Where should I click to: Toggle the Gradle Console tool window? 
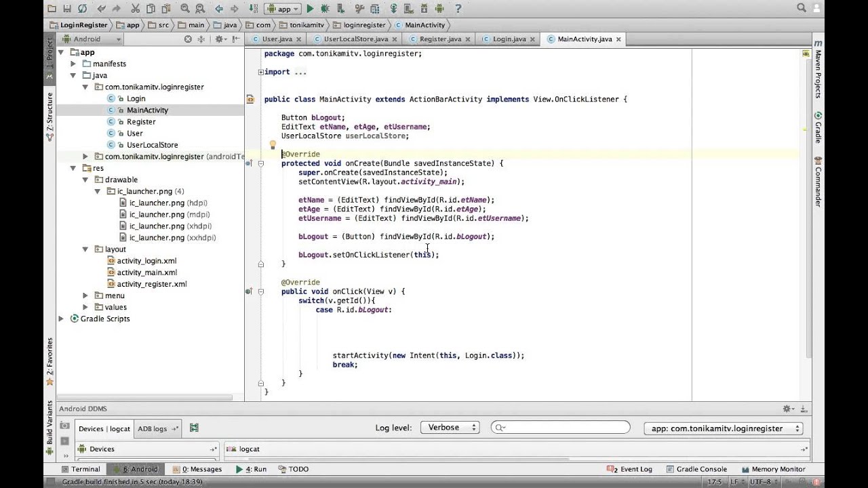tap(696, 469)
